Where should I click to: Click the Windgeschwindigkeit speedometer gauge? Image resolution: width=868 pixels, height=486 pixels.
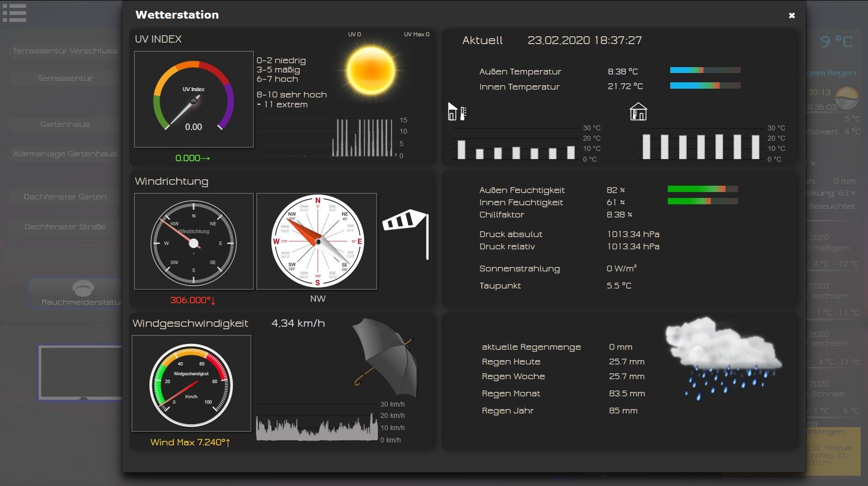pyautogui.click(x=191, y=383)
